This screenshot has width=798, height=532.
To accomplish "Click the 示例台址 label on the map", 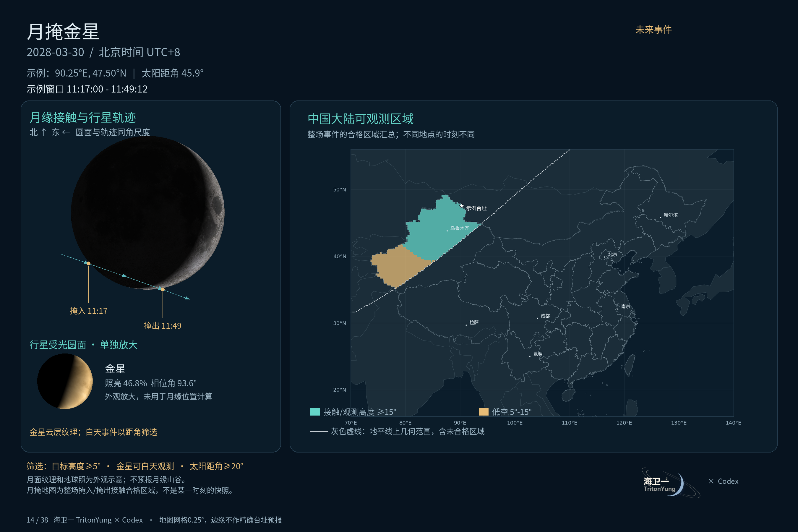I will point(476,208).
